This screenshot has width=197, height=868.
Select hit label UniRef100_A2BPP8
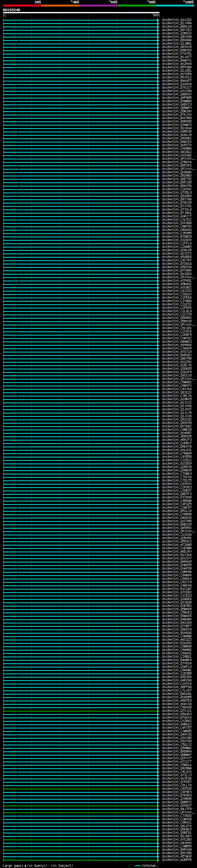pyautogui.click(x=176, y=860)
